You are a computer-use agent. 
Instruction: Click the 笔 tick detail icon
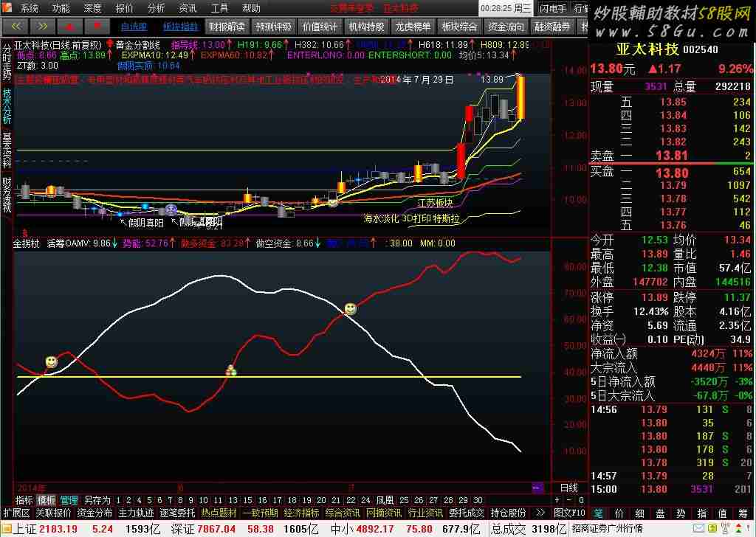(x=598, y=513)
